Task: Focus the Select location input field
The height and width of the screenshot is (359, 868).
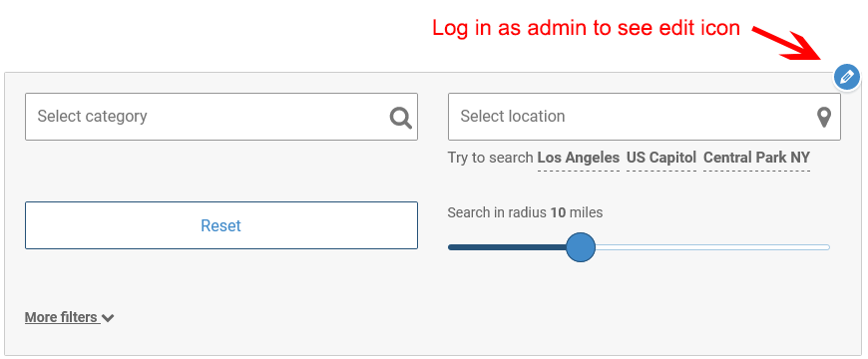Action: coord(645,117)
